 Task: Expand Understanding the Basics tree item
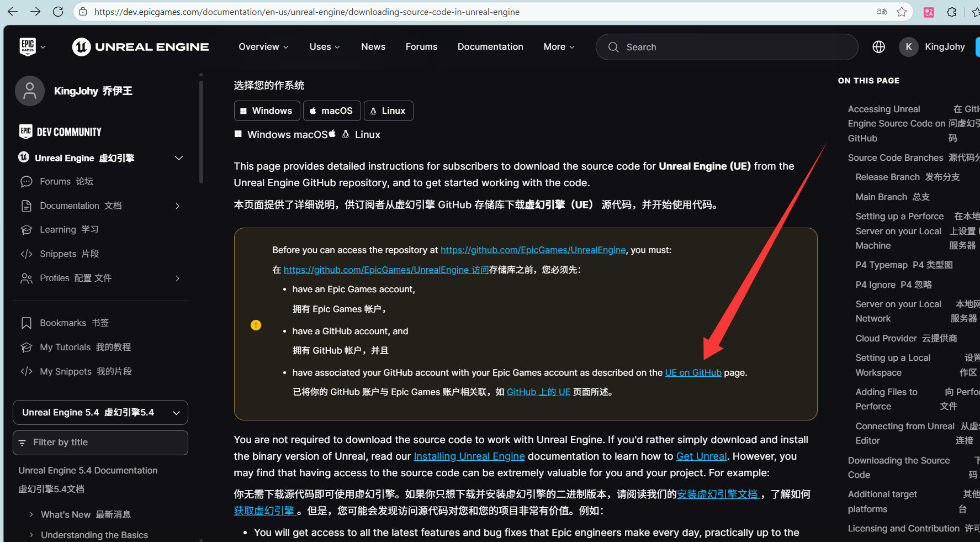(x=31, y=535)
